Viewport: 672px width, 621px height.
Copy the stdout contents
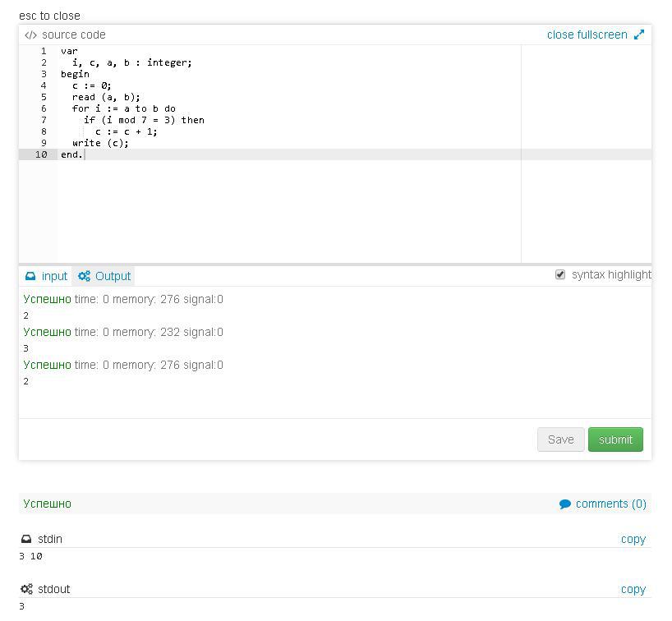tap(633, 589)
